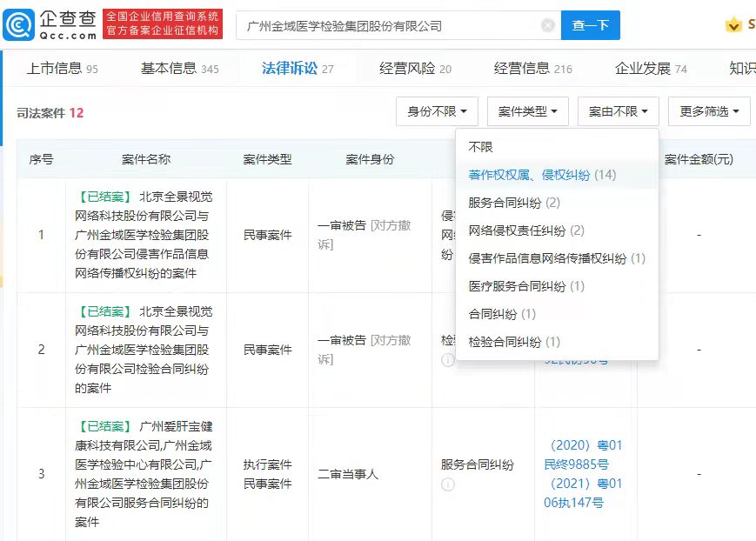This screenshot has height=541, width=756.
Task: Open row 1 case 侵害作品信息网络传播权纠纷的案件
Action: coord(144,235)
